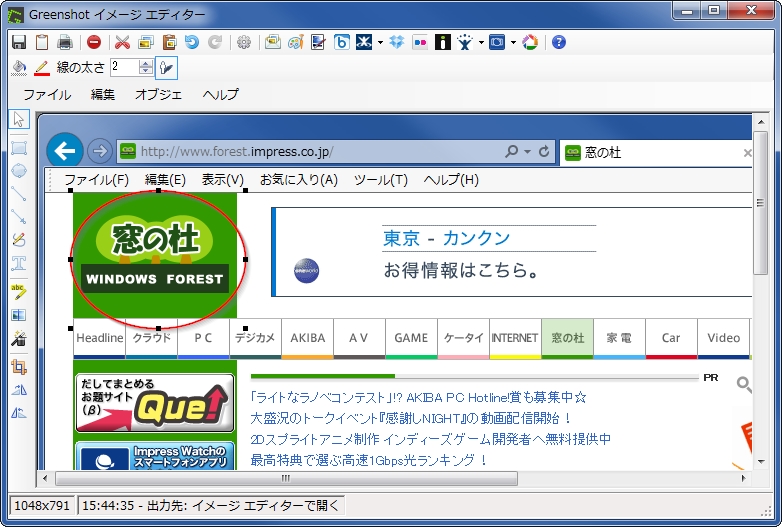Screen dimensions: 782x527
Task: Open the red line color picker
Action: pyautogui.click(x=42, y=68)
